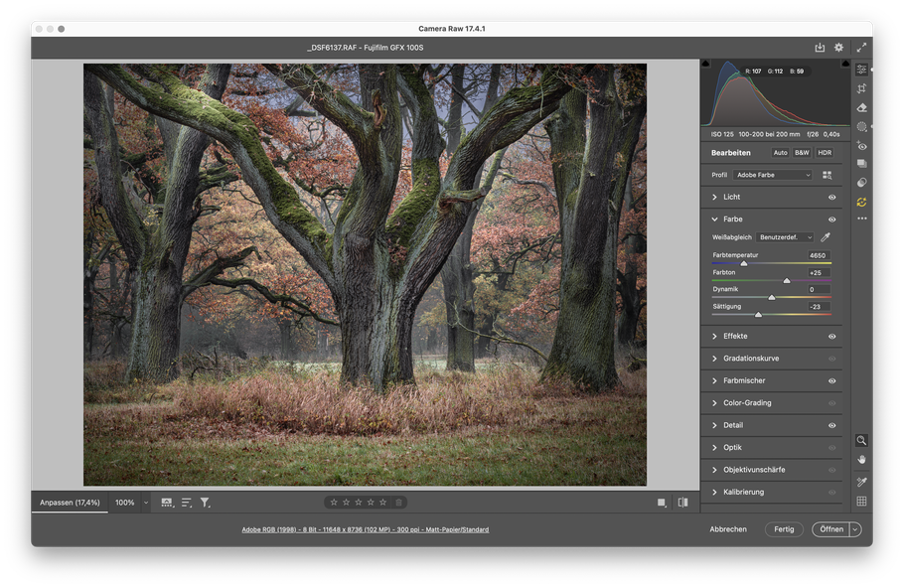Open the three-dot more options menu
The width and height of the screenshot is (904, 588).
point(861,219)
